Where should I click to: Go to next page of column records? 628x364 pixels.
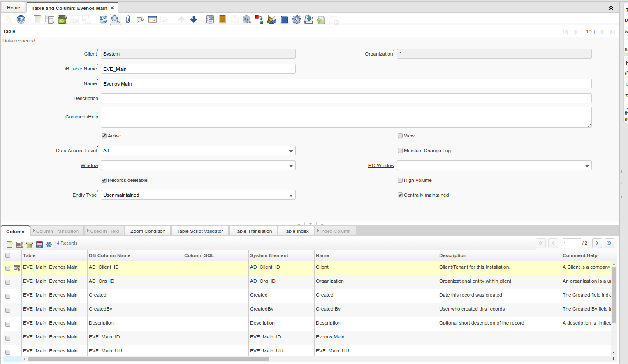(x=597, y=243)
